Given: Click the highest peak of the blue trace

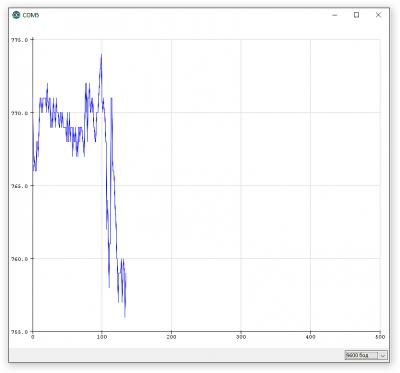Looking at the screenshot, I should (101, 55).
